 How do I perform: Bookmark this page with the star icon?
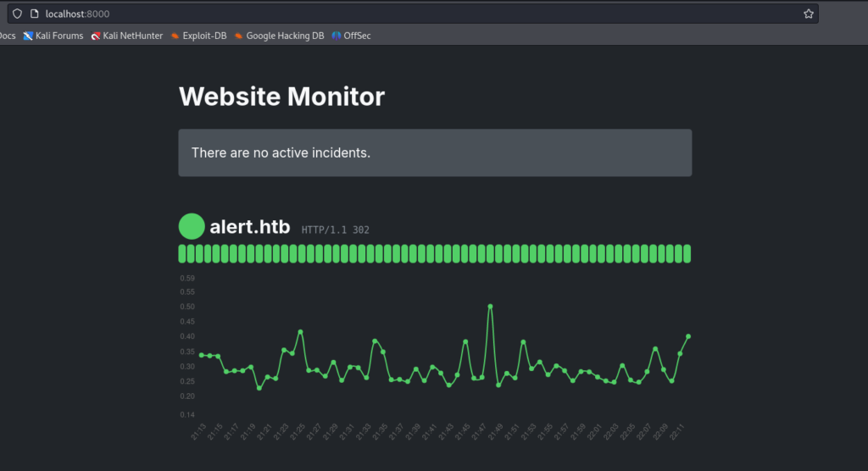[808, 14]
